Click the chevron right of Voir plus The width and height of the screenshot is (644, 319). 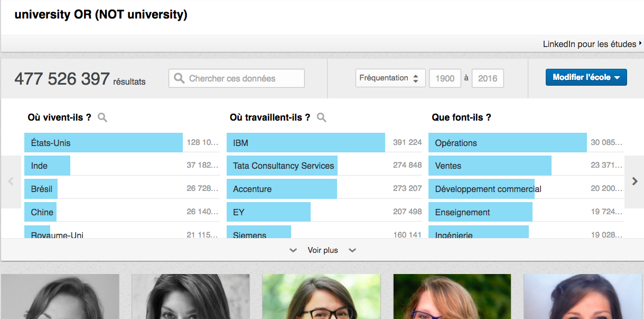[352, 250]
